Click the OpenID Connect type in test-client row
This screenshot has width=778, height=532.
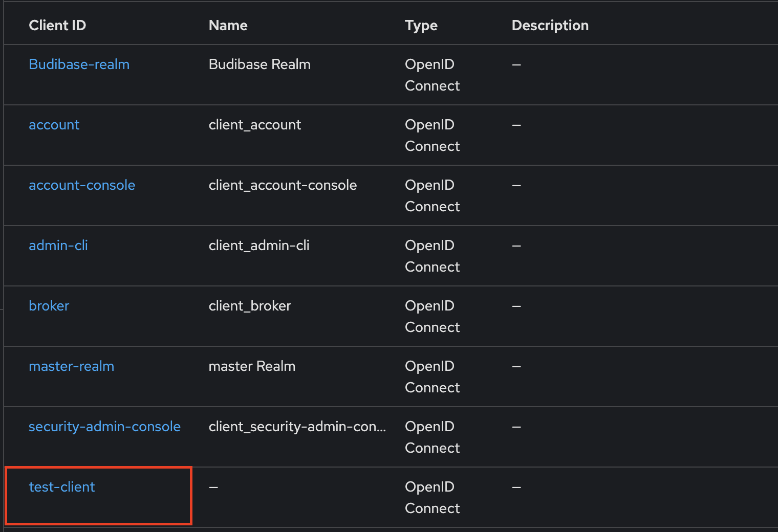(433, 498)
